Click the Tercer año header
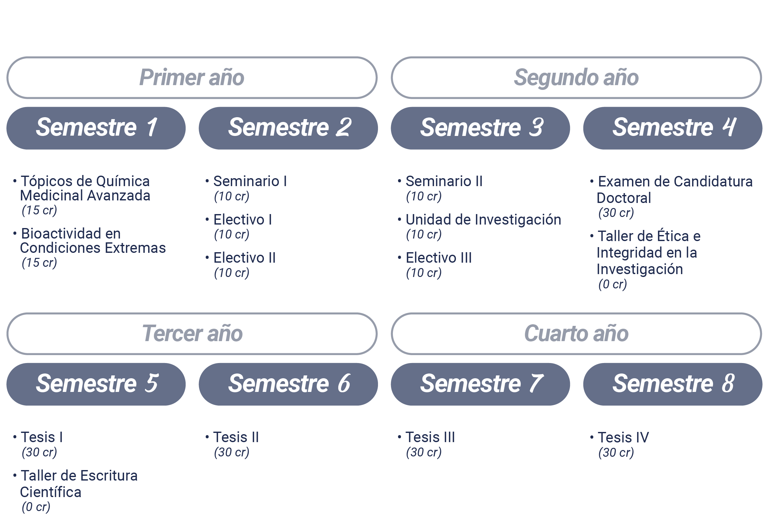Image resolution: width=769 pixels, height=532 pixels. pyautogui.click(x=192, y=334)
